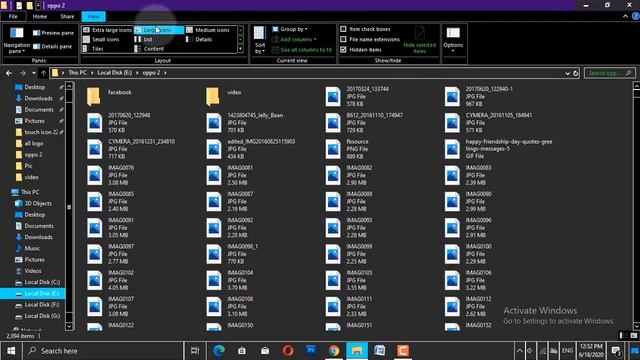Select the View tab
640x360 pixels.
(93, 16)
